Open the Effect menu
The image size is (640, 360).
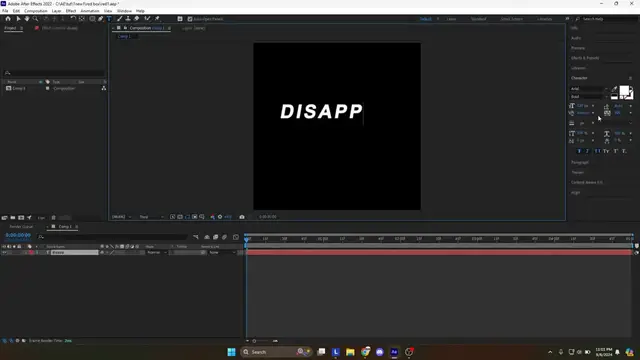tap(71, 11)
